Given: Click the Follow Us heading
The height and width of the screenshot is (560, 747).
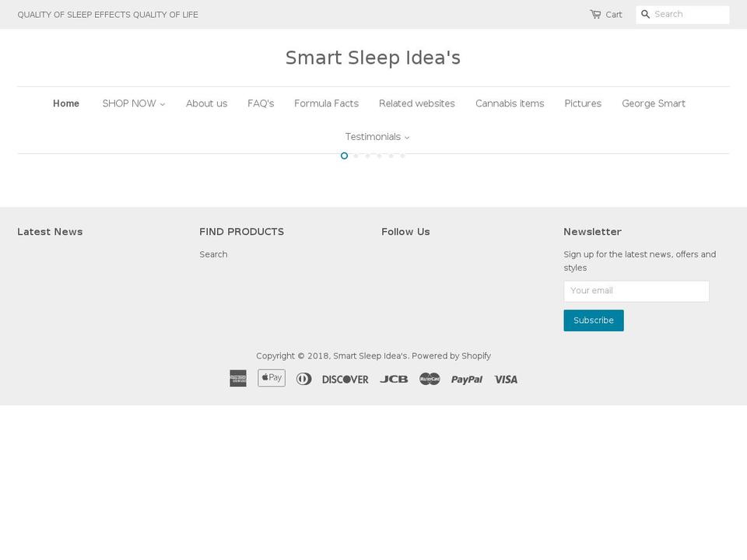Looking at the screenshot, I should click(x=405, y=232).
